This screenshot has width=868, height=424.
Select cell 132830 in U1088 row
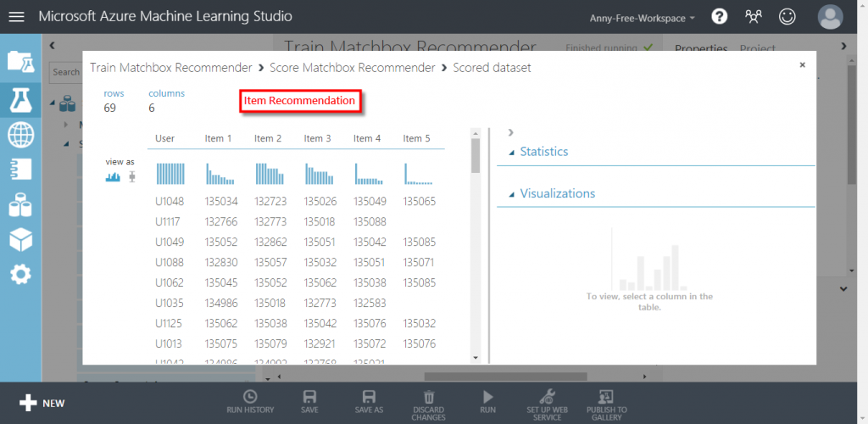(x=221, y=262)
